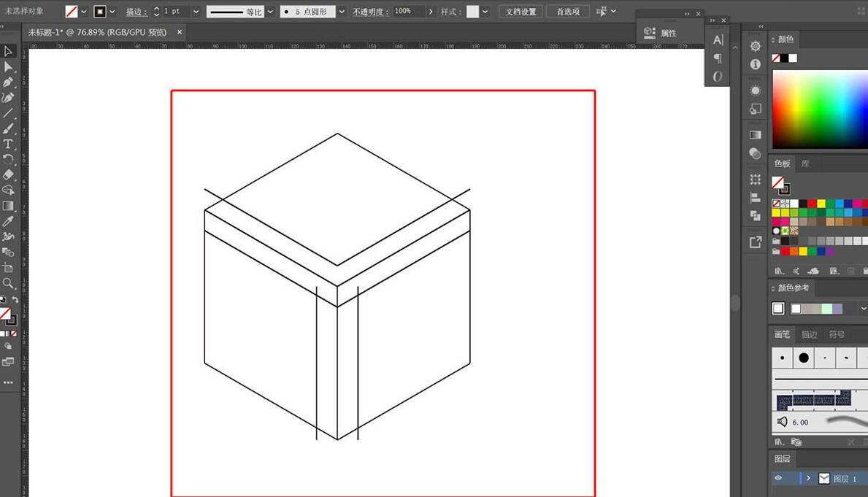Click the 文档设置 button
The width and height of the screenshot is (868, 497).
click(x=520, y=12)
